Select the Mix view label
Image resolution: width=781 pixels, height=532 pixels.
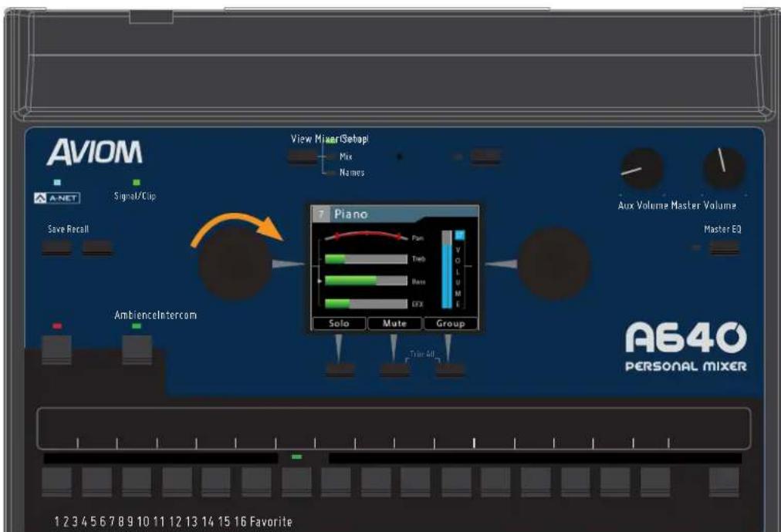click(346, 157)
